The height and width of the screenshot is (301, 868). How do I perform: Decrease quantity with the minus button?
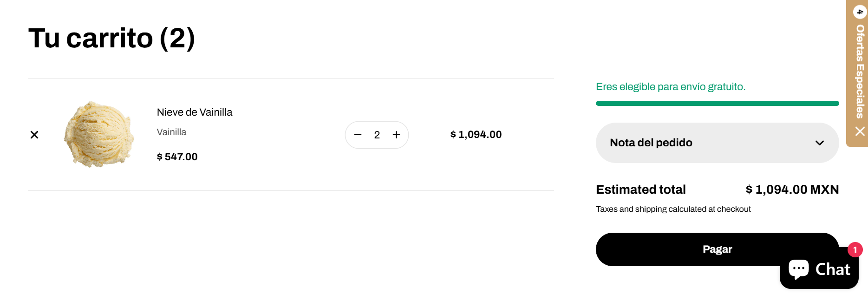pyautogui.click(x=358, y=135)
